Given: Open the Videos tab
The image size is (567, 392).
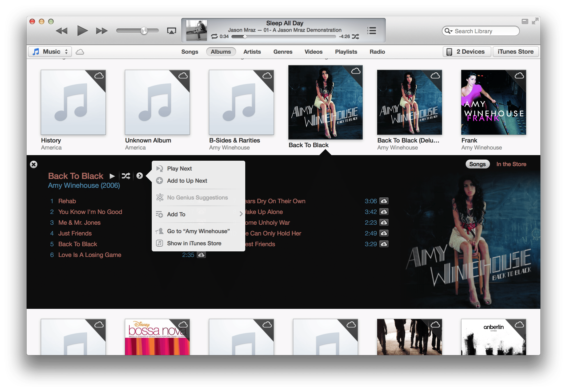Looking at the screenshot, I should coord(313,52).
